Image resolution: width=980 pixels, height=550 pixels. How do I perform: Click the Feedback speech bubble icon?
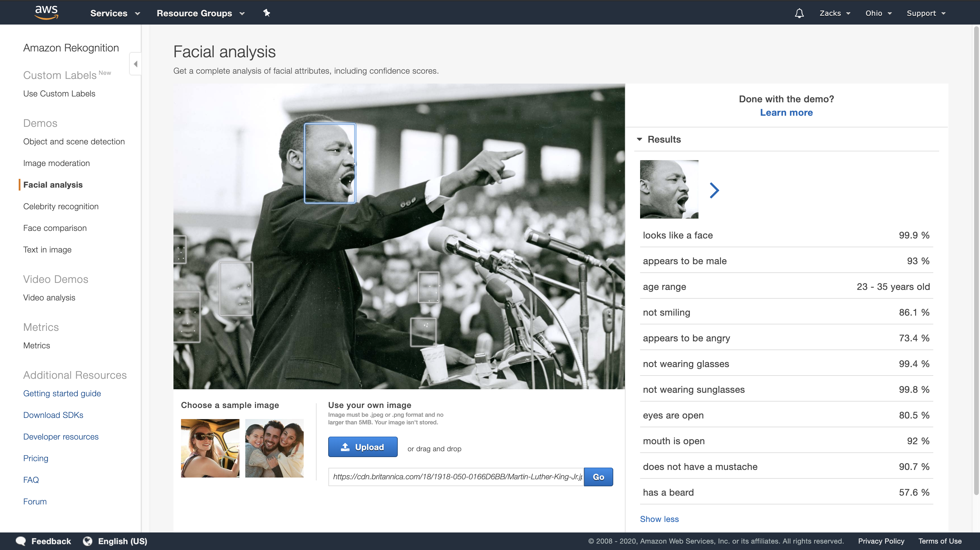pos(21,541)
